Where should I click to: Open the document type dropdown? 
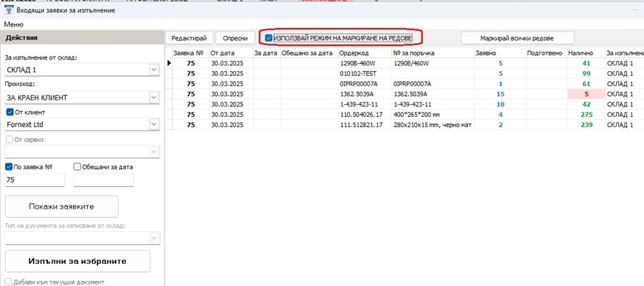coord(154,238)
